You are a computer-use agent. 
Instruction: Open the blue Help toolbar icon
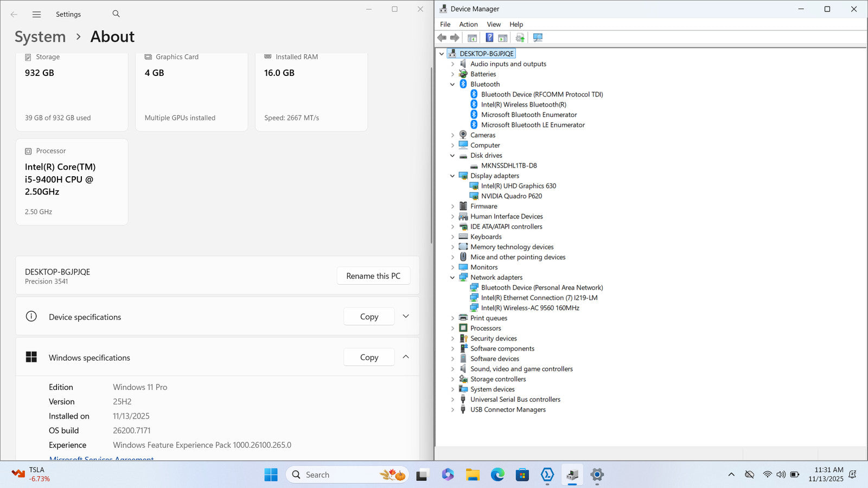coord(489,37)
